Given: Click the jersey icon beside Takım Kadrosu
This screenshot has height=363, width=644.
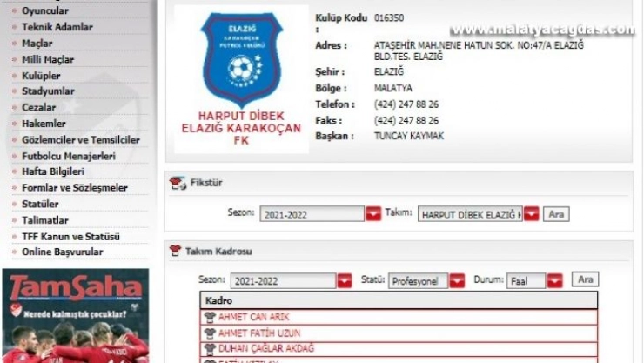Looking at the screenshot, I should tap(175, 251).
